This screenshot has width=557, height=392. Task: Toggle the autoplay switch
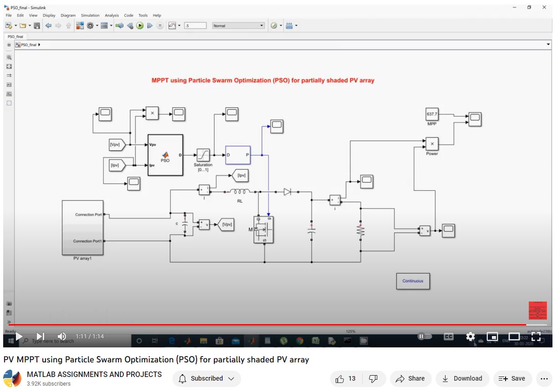(x=425, y=336)
